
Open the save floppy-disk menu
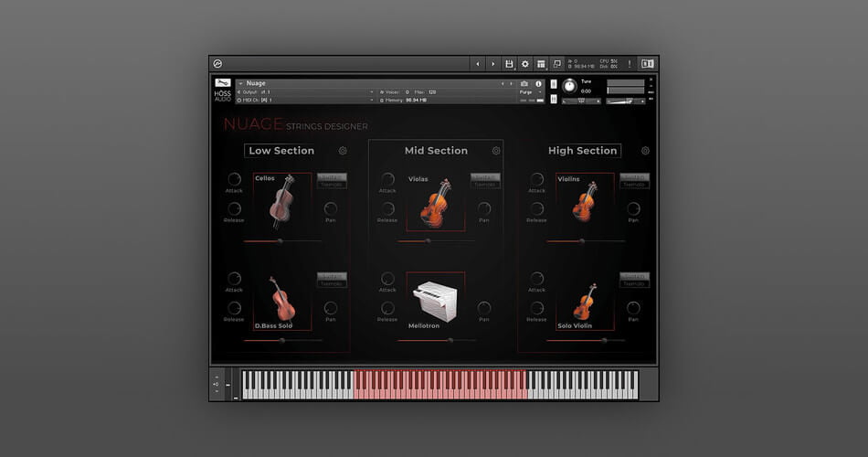[x=509, y=64]
